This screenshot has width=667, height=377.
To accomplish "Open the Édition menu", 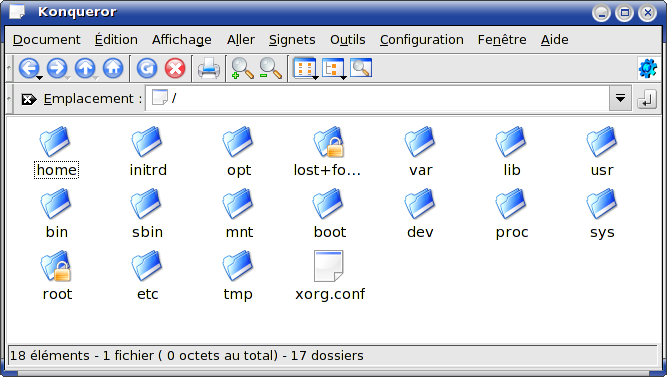I will point(116,40).
